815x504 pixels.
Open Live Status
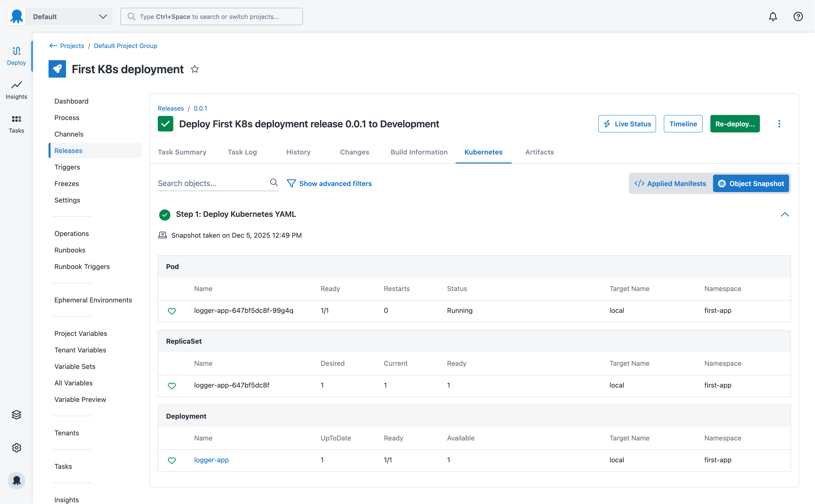[627, 124]
